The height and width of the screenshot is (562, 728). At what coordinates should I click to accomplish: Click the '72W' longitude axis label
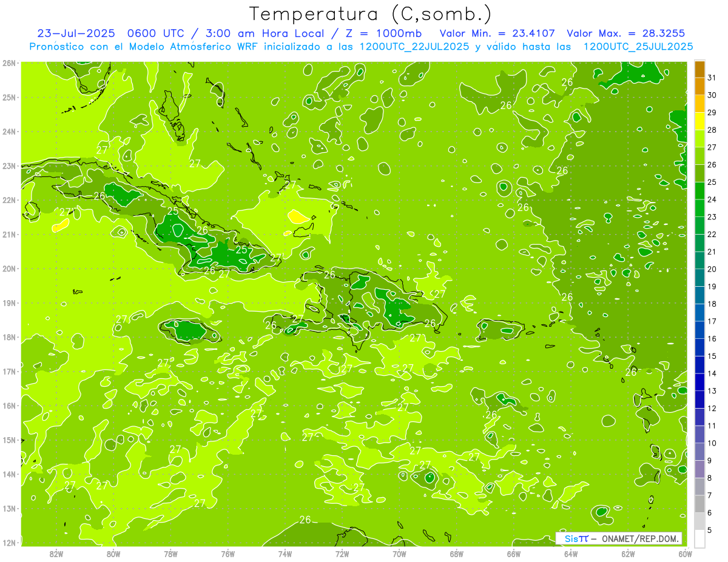342,554
